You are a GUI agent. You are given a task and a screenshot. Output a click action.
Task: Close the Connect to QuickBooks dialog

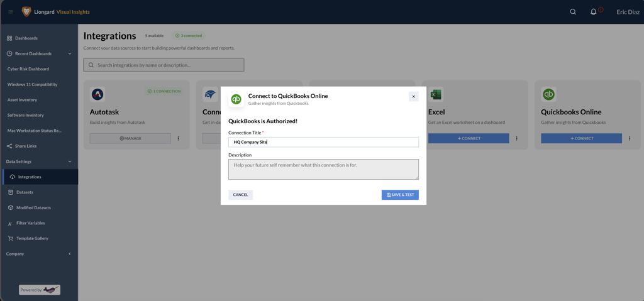(x=414, y=97)
